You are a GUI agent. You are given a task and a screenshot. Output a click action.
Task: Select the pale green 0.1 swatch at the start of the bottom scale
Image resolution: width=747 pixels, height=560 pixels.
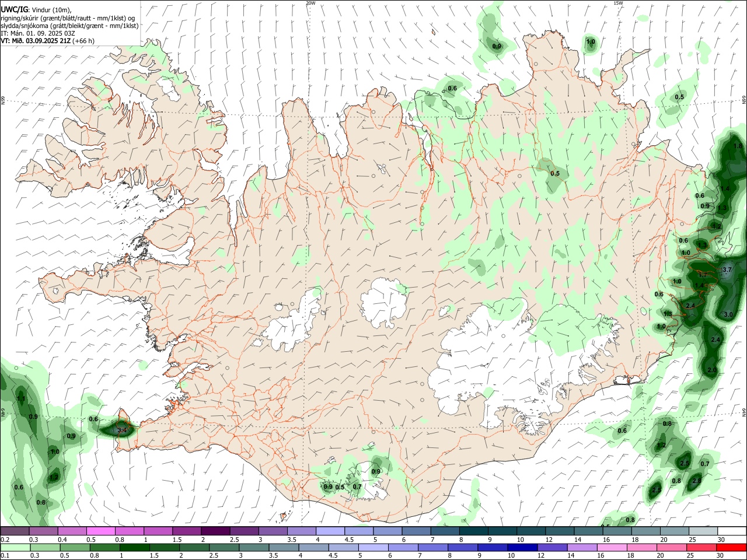coord(15,547)
